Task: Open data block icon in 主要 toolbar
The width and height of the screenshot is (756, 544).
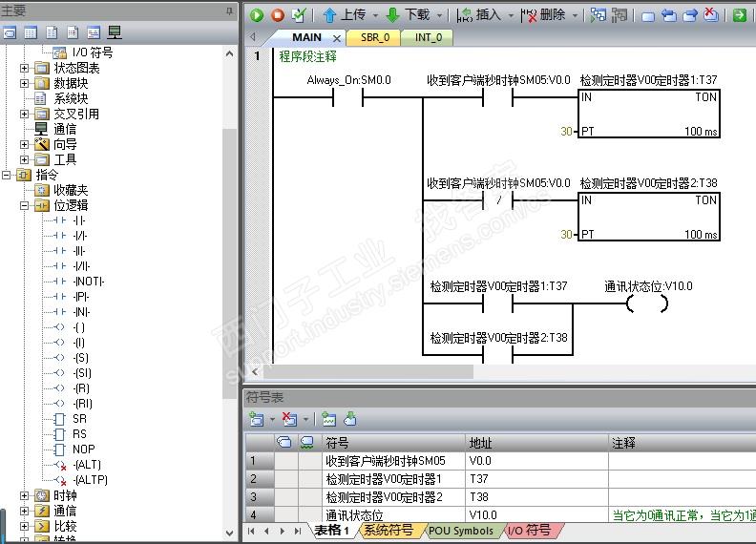Action: [x=52, y=32]
